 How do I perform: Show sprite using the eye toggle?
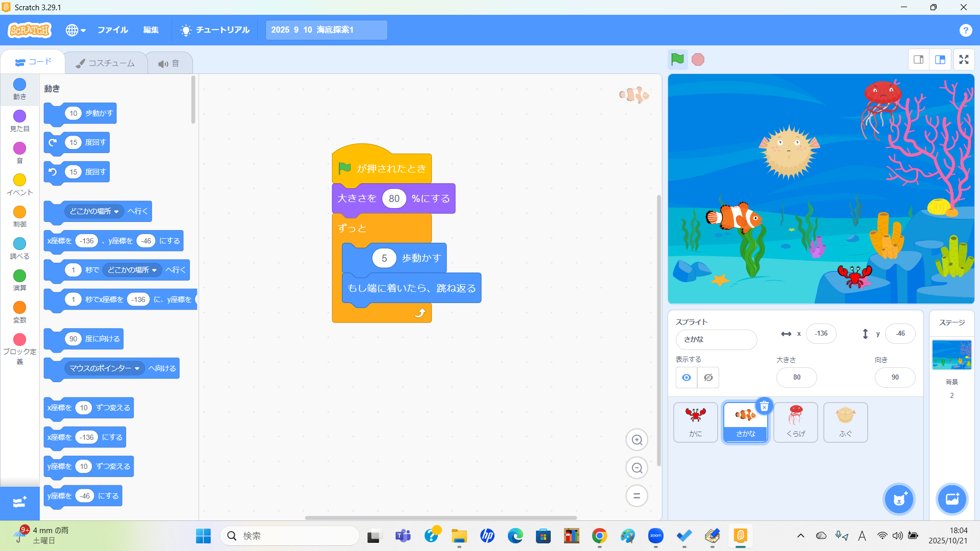[687, 378]
